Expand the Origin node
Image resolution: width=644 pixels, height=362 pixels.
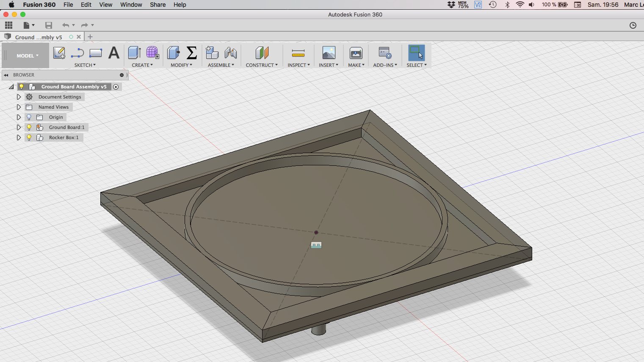coord(19,117)
